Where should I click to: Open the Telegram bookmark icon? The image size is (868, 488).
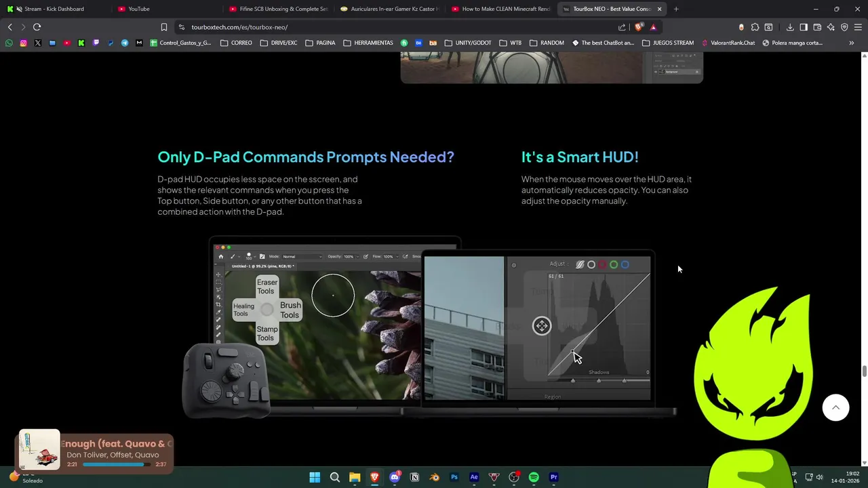(x=125, y=43)
